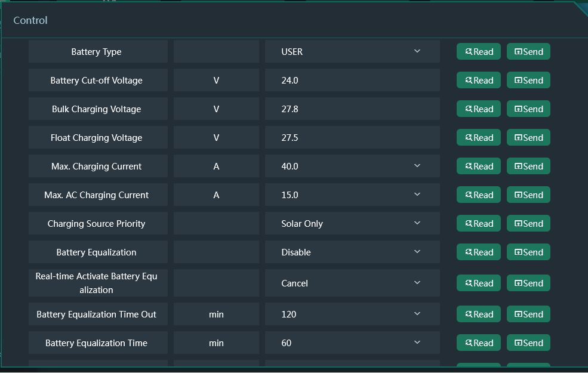This screenshot has width=588, height=373.
Task: Send Real-time Activate Battery Equalization command
Action: [528, 283]
